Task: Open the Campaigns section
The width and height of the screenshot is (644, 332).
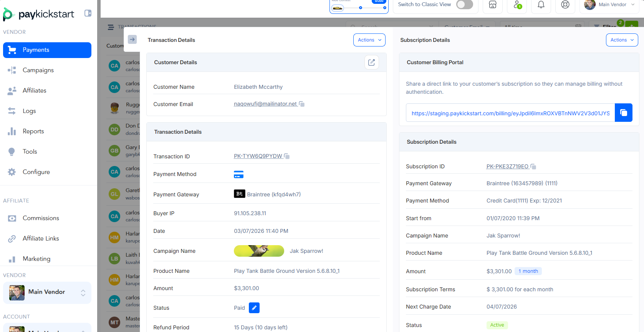Action: pyautogui.click(x=47, y=70)
